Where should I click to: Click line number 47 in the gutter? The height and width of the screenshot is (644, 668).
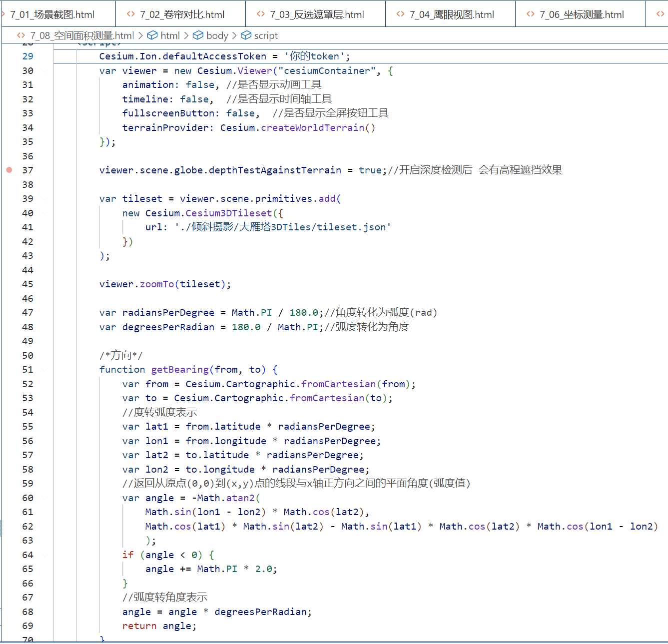click(x=27, y=313)
